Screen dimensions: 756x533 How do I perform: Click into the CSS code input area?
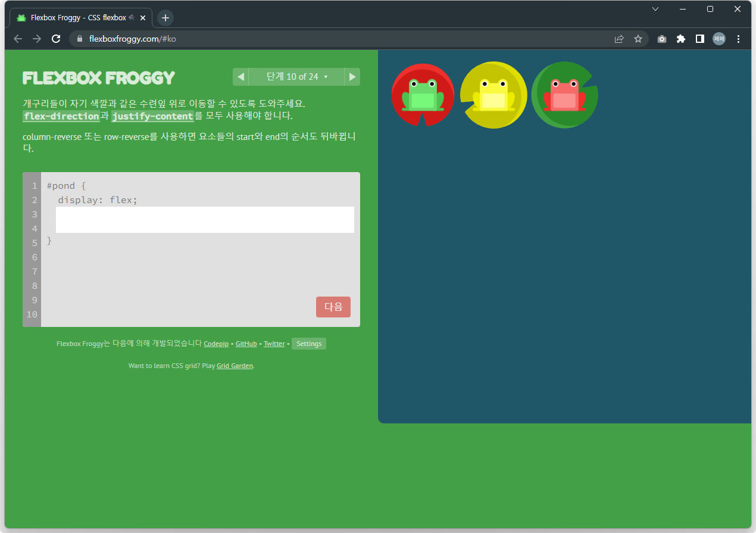pyautogui.click(x=205, y=220)
